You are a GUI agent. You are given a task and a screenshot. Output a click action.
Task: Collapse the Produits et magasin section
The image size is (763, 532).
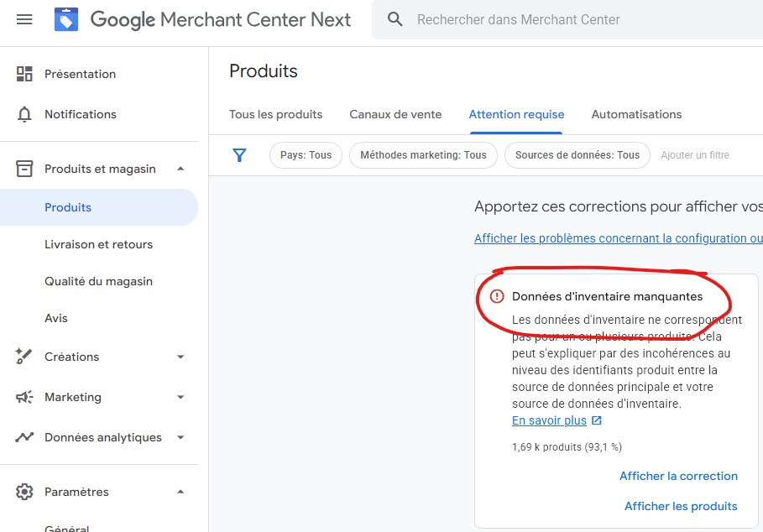pyautogui.click(x=180, y=169)
